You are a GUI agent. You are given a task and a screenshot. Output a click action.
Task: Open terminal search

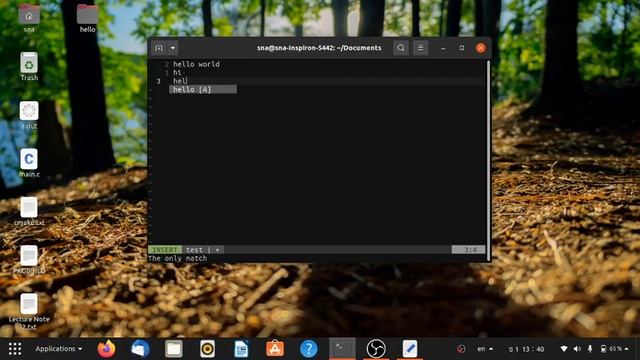(401, 48)
